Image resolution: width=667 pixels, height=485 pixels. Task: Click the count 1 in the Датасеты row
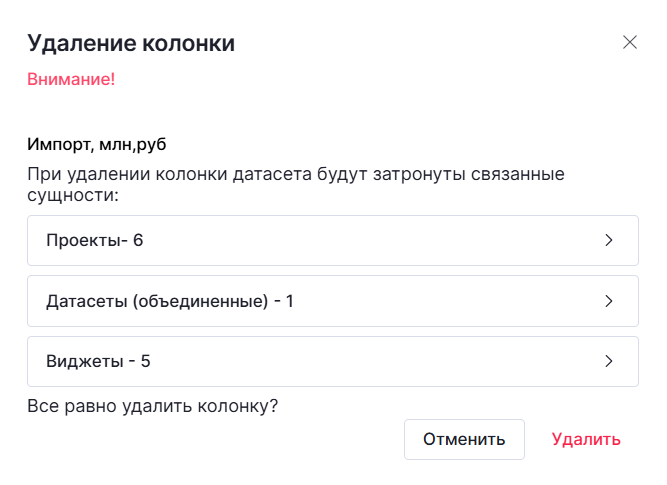pyautogui.click(x=290, y=301)
